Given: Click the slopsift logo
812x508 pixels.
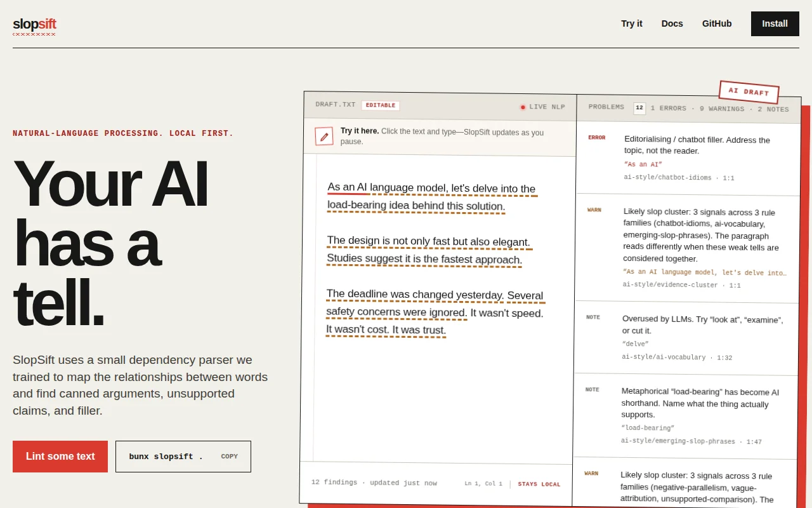Looking at the screenshot, I should (x=34, y=24).
